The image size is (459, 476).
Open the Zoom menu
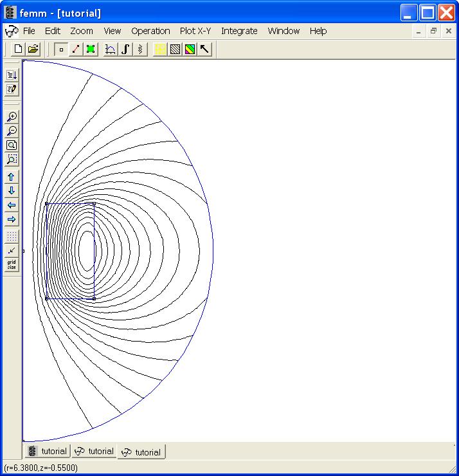point(82,31)
